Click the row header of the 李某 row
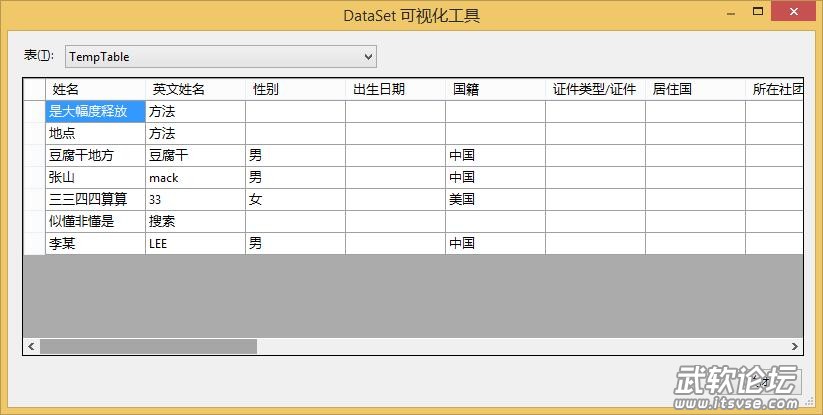The width and height of the screenshot is (823, 415). point(35,244)
